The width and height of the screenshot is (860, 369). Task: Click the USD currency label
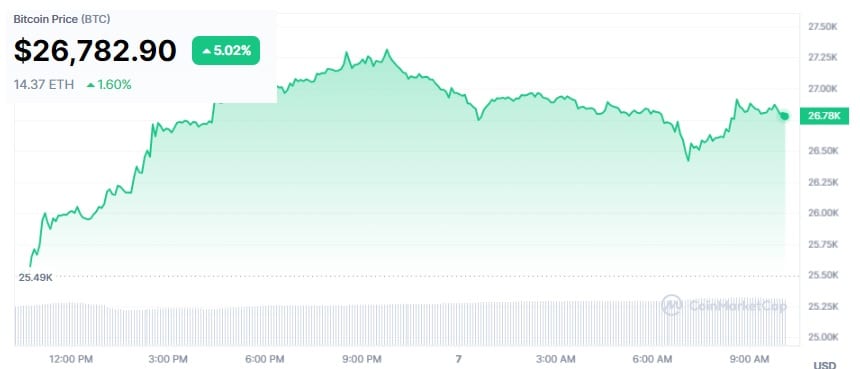(825, 365)
